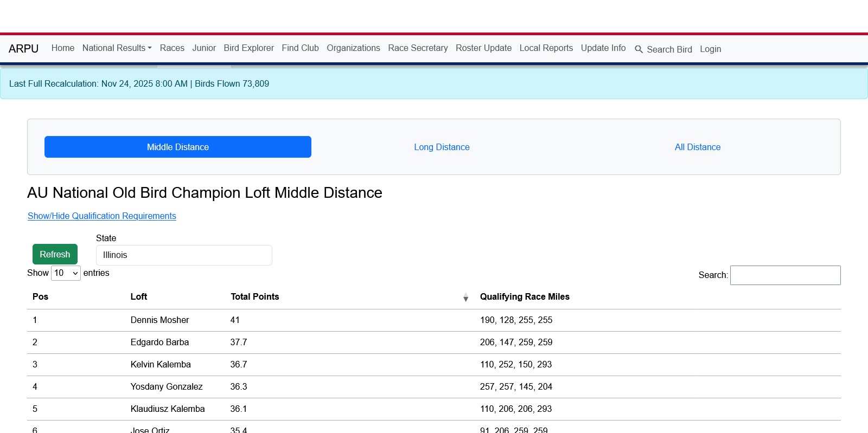Click the Search Bird magnifier icon
868x433 pixels.
tap(639, 49)
